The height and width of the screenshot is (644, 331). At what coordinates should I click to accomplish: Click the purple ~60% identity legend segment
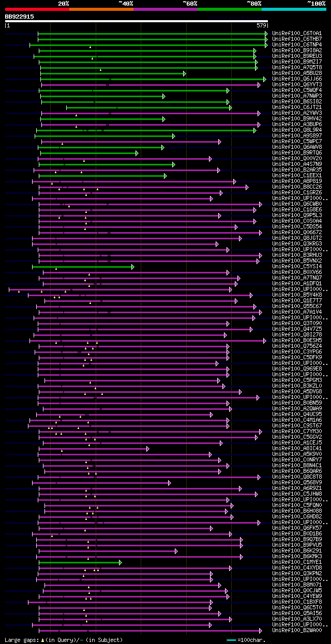coord(165,9)
